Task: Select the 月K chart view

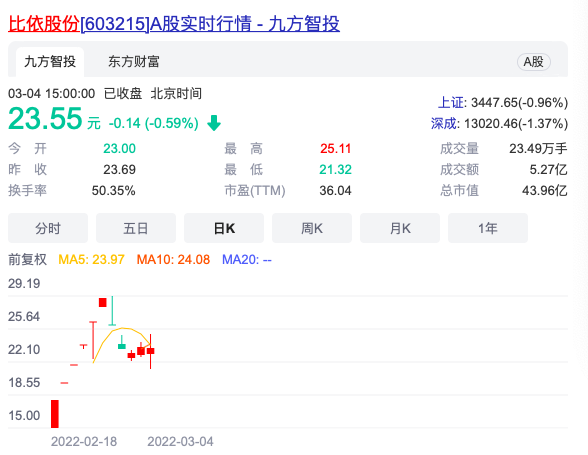Action: tap(400, 228)
